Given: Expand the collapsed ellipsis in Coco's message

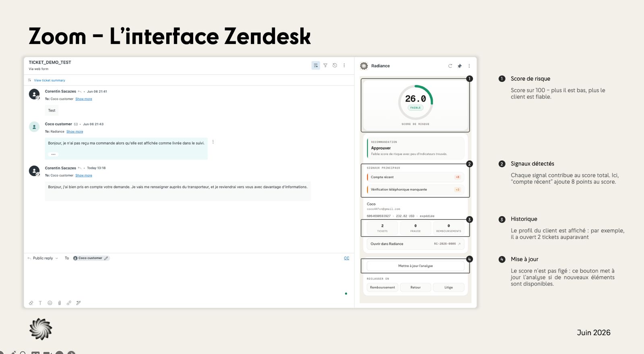Looking at the screenshot, I should click(x=53, y=154).
